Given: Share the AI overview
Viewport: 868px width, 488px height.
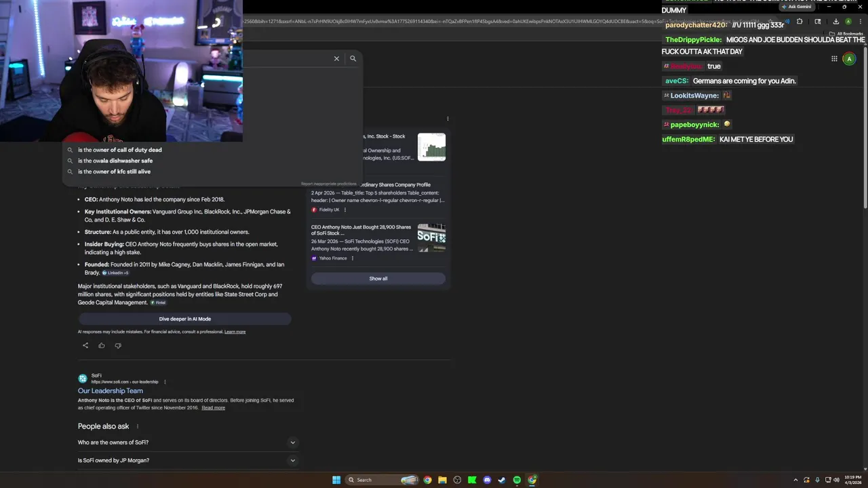Looking at the screenshot, I should click(x=85, y=346).
